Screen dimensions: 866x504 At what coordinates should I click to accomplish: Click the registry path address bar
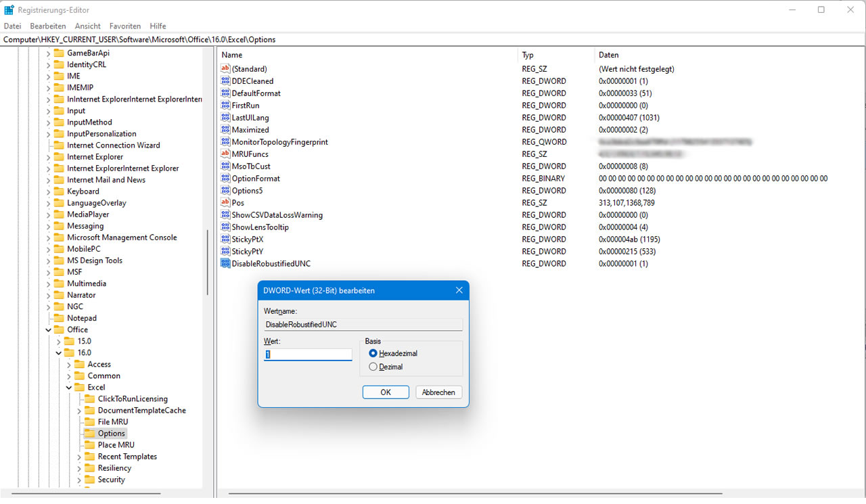coord(433,39)
